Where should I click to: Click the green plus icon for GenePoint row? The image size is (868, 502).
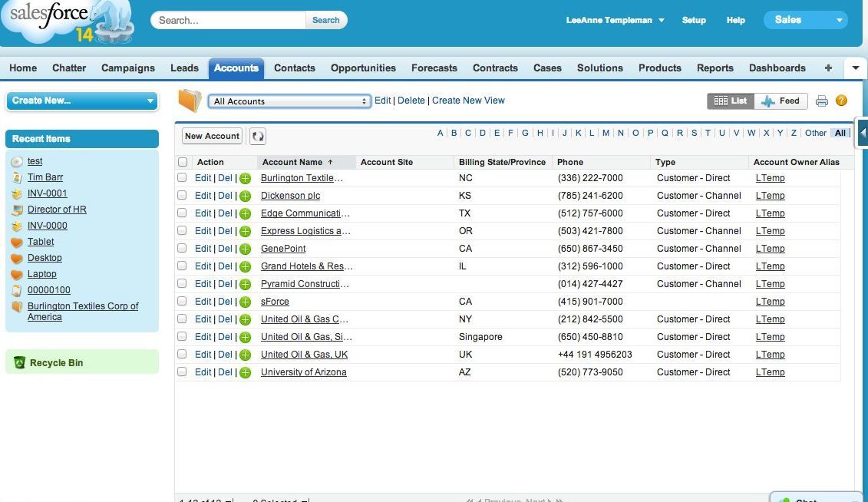pyautogui.click(x=246, y=249)
